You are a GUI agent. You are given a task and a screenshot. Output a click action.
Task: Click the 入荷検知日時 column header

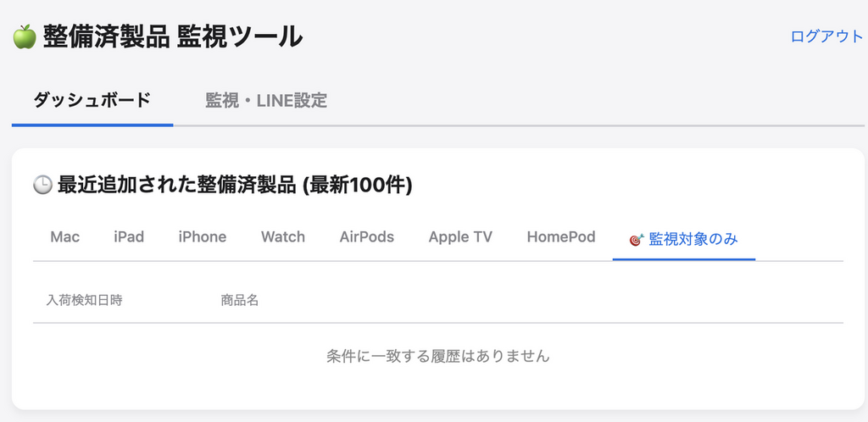(85, 300)
